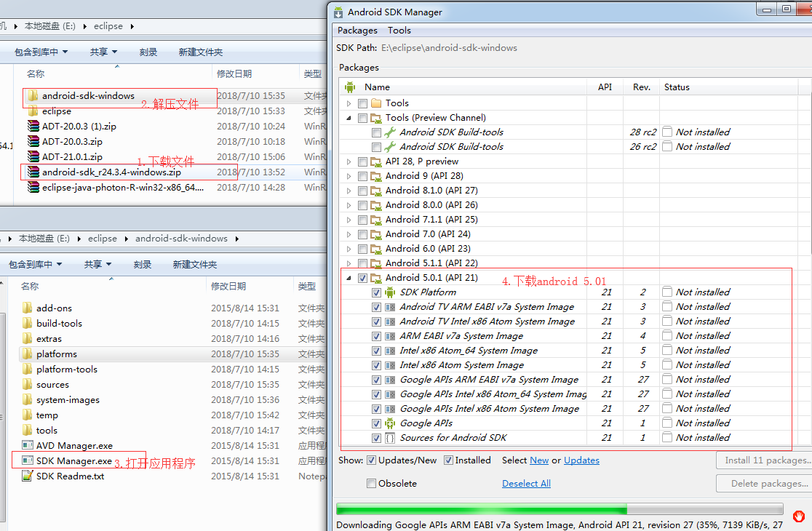Collapse the Android 5.0.1 (API 21) group
Viewport: 812px width, 531px height.
coord(349,278)
